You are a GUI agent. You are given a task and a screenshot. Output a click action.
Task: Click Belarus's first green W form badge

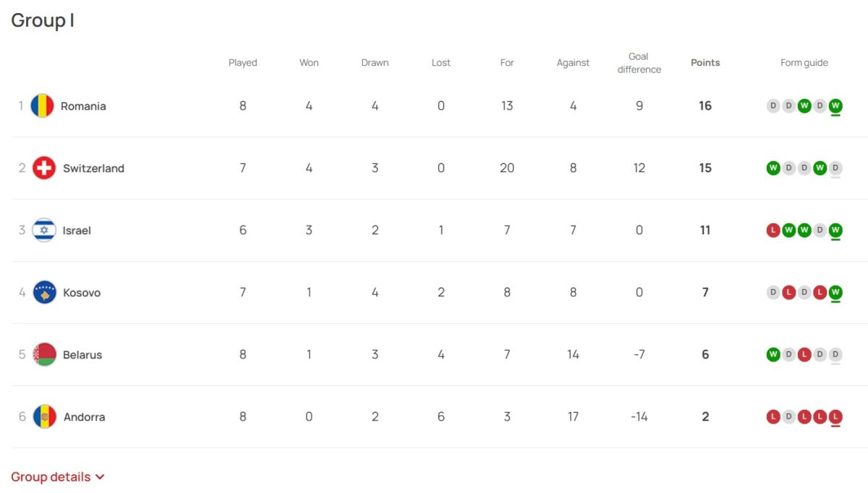773,355
